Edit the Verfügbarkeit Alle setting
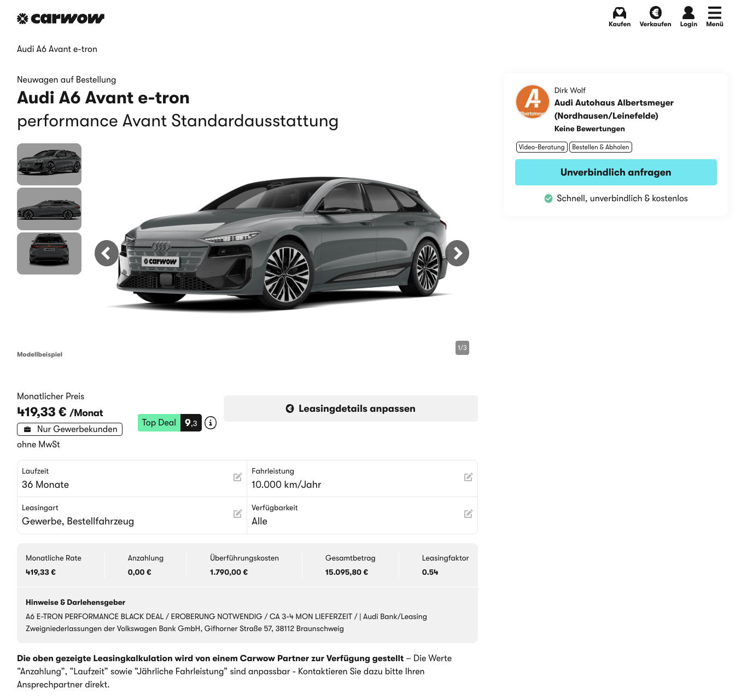The image size is (747, 700). [x=468, y=514]
